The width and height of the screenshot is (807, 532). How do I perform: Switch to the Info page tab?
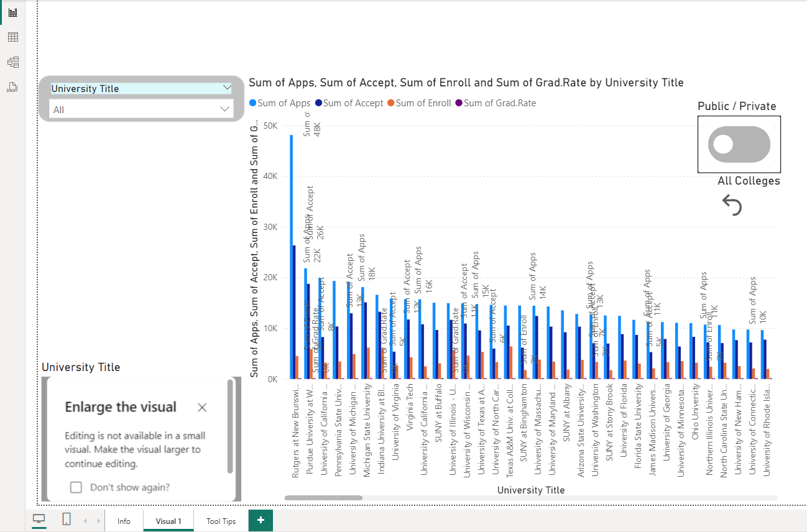124,521
